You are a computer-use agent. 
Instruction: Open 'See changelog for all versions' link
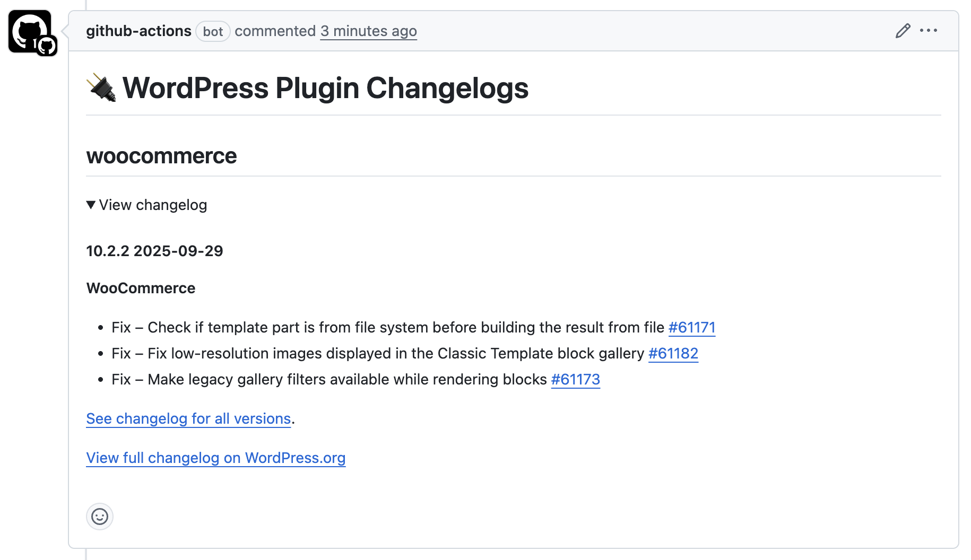(188, 418)
